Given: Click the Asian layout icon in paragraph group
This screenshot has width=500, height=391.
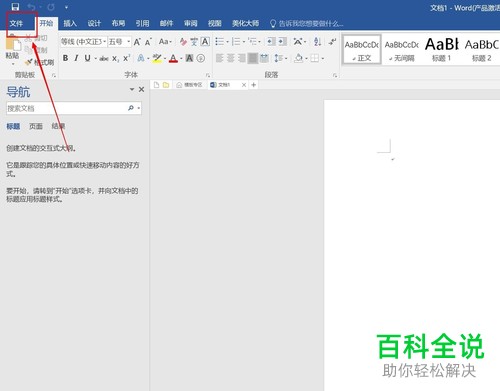Looking at the screenshot, I should coord(299,42).
